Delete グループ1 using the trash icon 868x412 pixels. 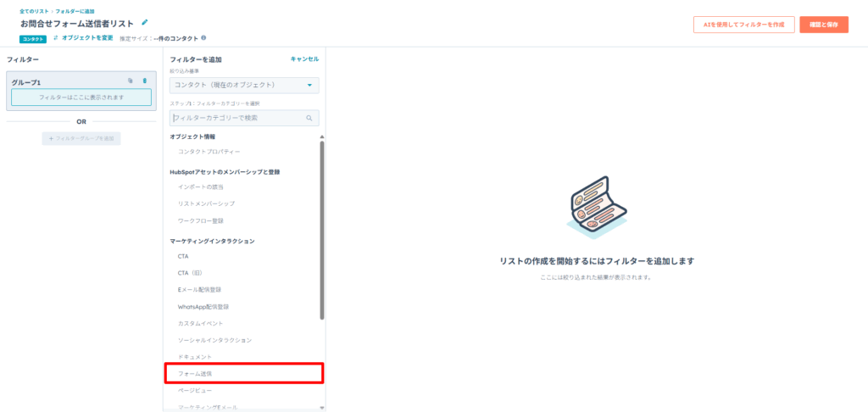click(144, 81)
